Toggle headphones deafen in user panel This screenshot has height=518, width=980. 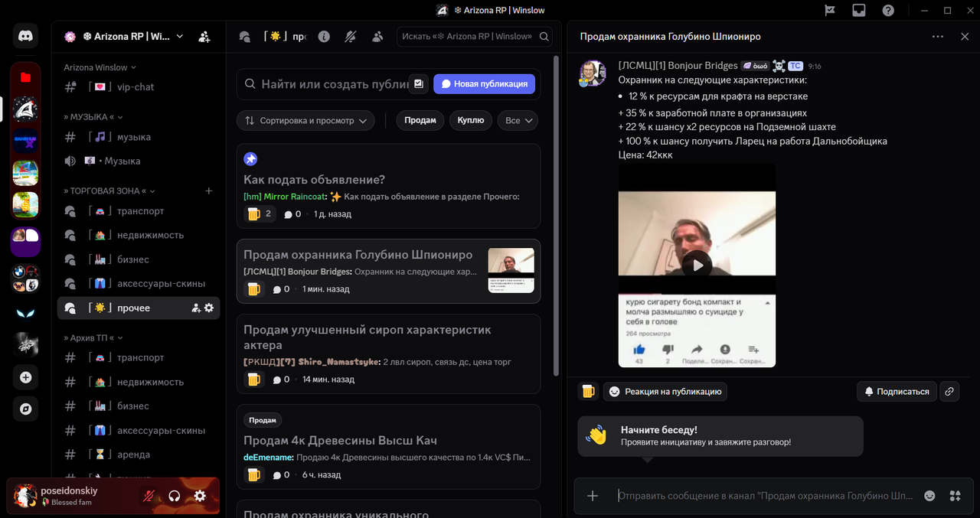175,496
